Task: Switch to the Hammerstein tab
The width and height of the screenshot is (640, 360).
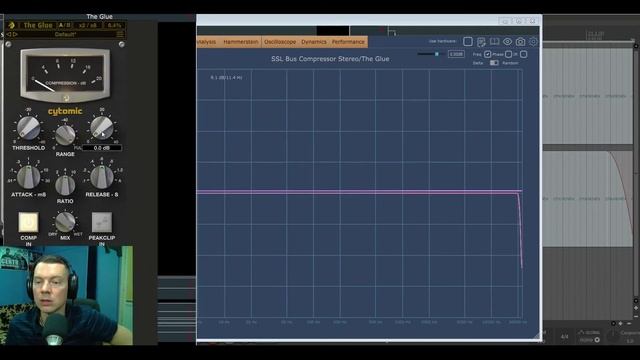Action: tap(241, 42)
